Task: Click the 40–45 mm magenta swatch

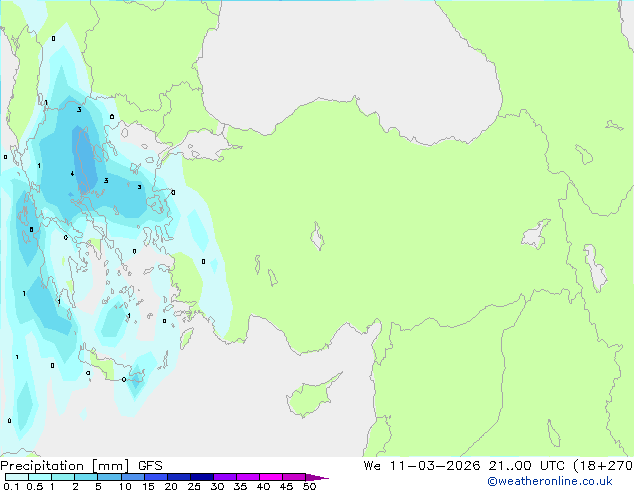Action: (x=271, y=477)
